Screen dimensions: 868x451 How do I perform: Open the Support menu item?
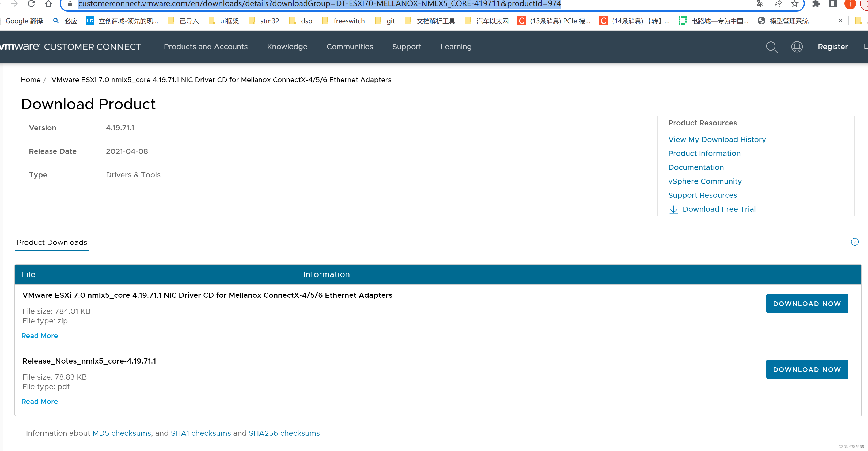pyautogui.click(x=406, y=47)
